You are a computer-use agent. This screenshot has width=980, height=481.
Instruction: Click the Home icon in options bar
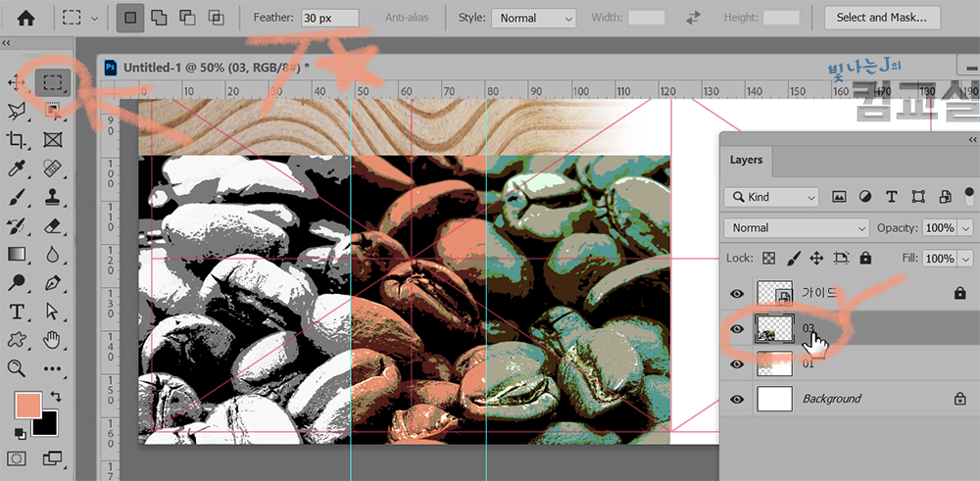(x=25, y=18)
